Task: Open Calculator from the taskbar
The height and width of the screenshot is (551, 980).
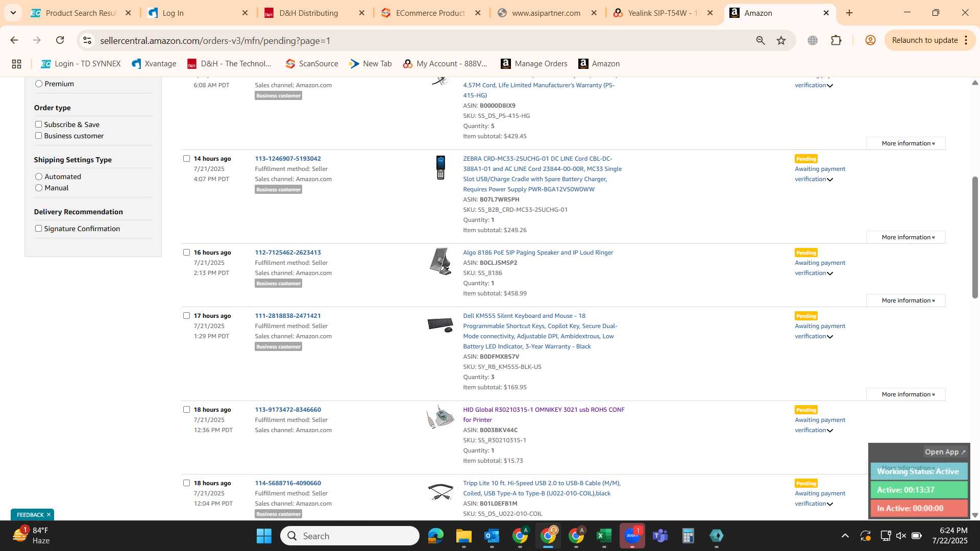Action: (688, 536)
